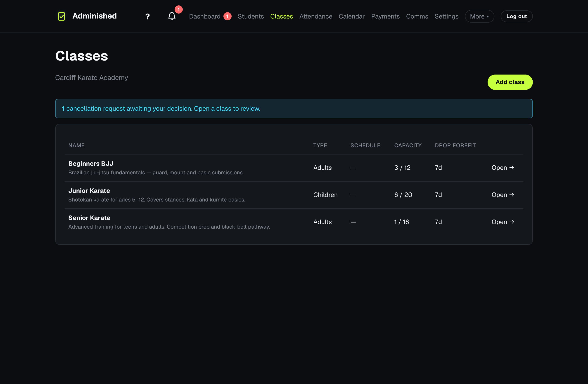This screenshot has width=588, height=384.
Task: Click the NAME column header
Action: click(76, 146)
